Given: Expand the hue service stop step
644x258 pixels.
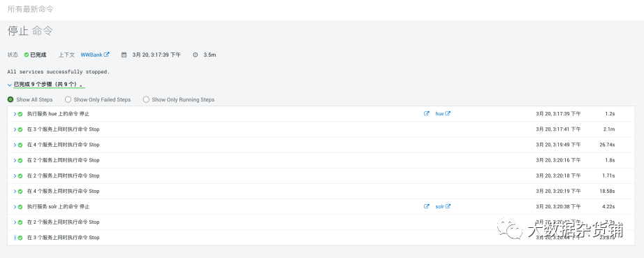Looking at the screenshot, I should click(15, 114).
